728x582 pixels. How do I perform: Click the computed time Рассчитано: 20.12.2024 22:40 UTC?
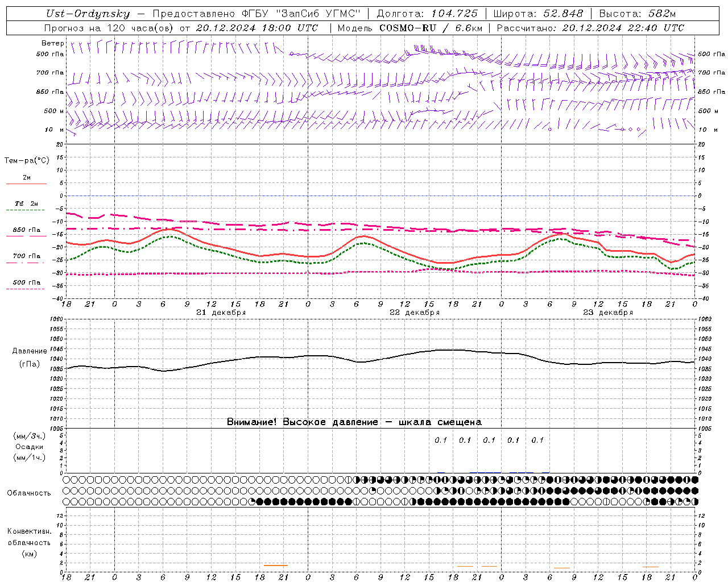click(590, 28)
